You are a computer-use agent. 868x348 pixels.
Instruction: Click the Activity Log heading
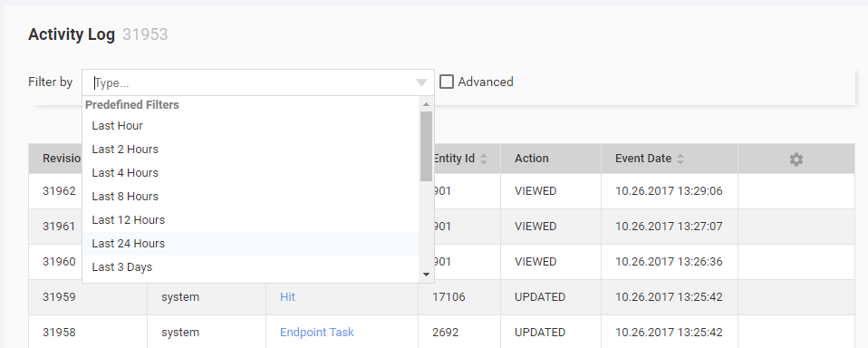(x=72, y=34)
